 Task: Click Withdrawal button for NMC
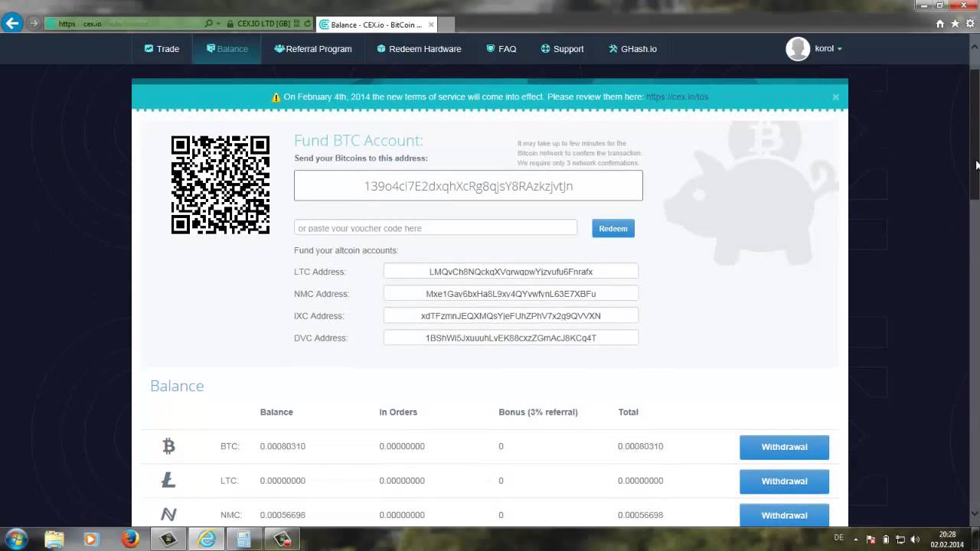(784, 515)
